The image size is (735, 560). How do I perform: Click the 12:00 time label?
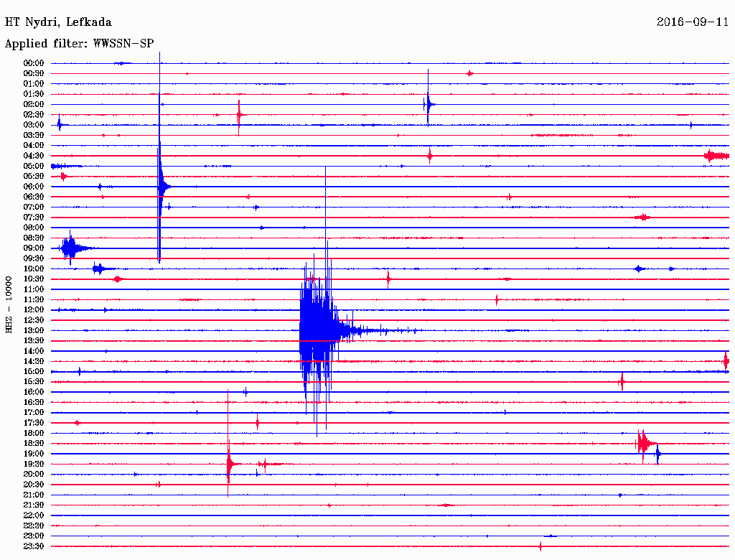pyautogui.click(x=34, y=310)
